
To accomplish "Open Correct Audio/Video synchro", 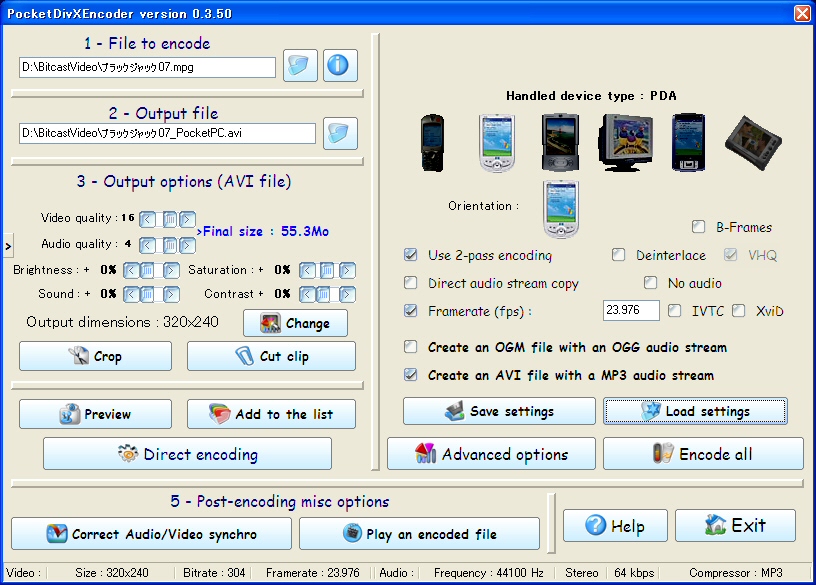I will 151,533.
